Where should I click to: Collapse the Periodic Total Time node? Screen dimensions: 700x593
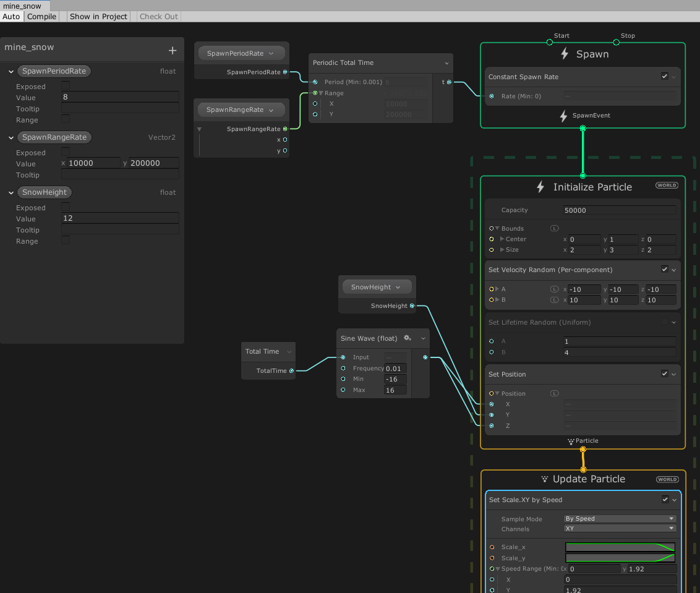(446, 63)
